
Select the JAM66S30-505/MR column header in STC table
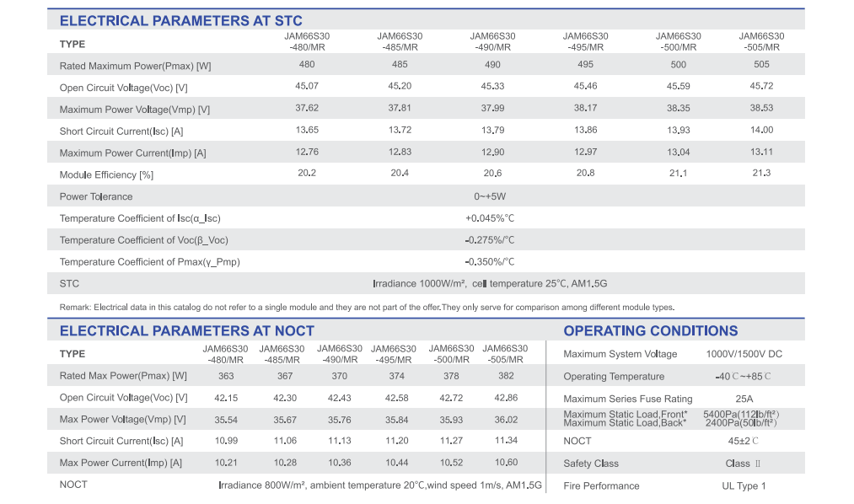point(761,41)
